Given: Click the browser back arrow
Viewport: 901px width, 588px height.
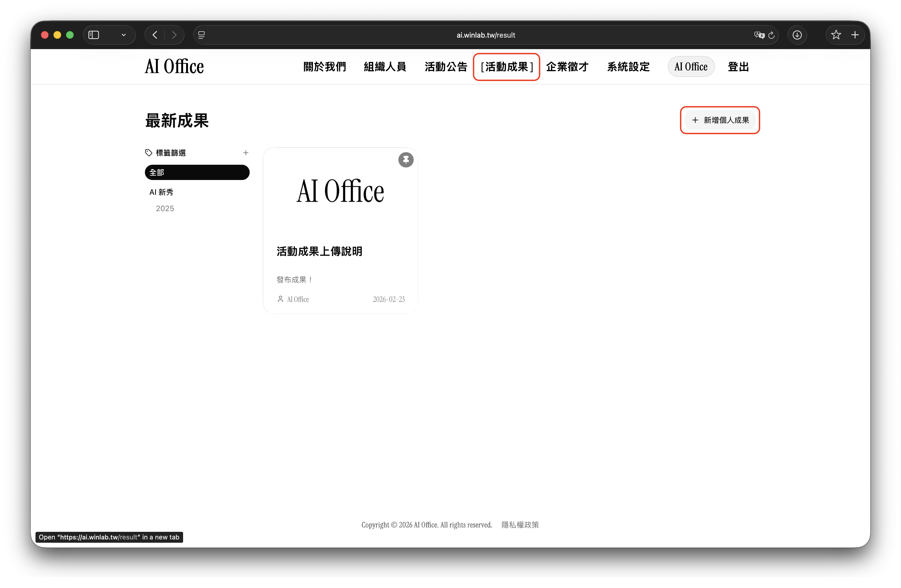Looking at the screenshot, I should pyautogui.click(x=155, y=35).
